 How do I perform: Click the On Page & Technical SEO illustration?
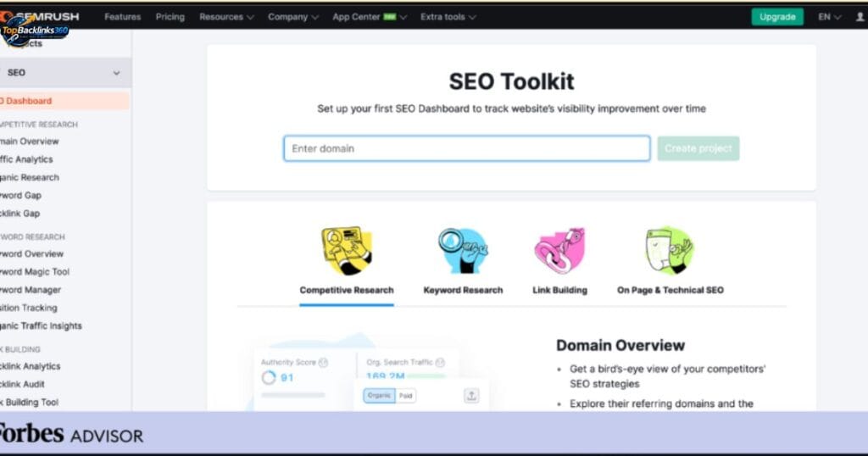point(670,250)
